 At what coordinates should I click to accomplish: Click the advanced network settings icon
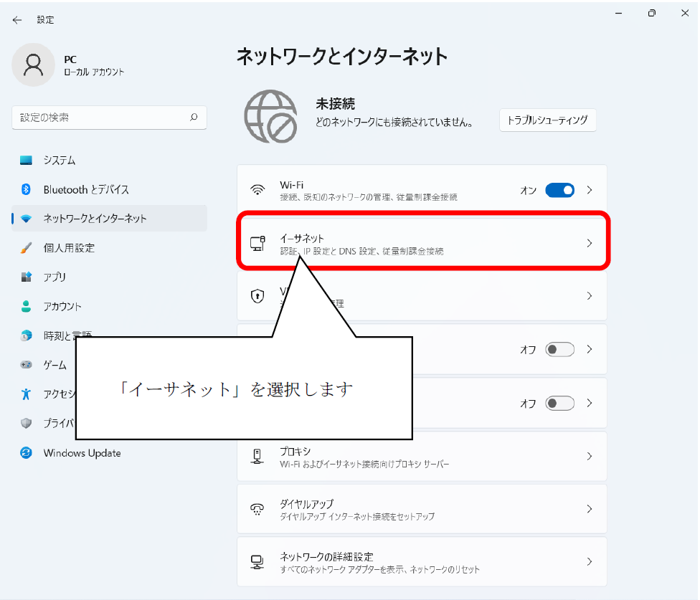[x=257, y=562]
